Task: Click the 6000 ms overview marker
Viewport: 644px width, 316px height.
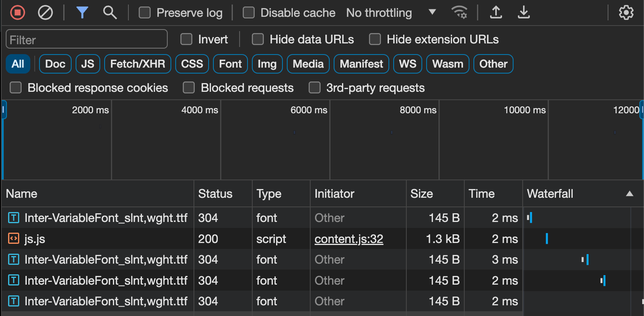Action: click(308, 110)
